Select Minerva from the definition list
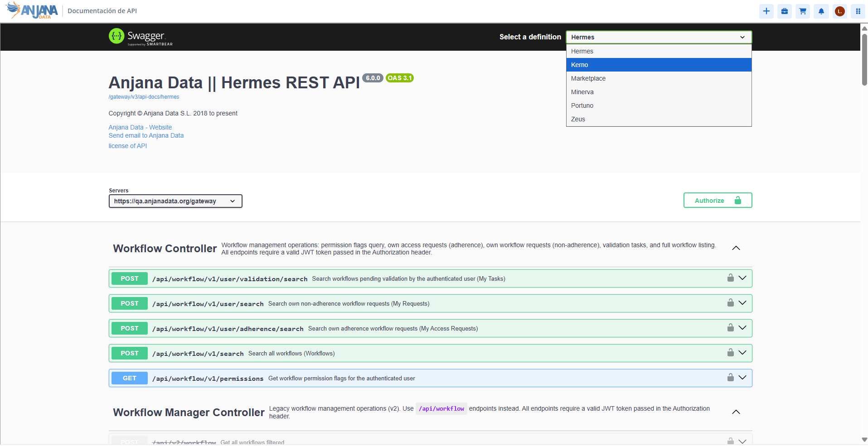Image resolution: width=868 pixels, height=446 pixels. 659,92
